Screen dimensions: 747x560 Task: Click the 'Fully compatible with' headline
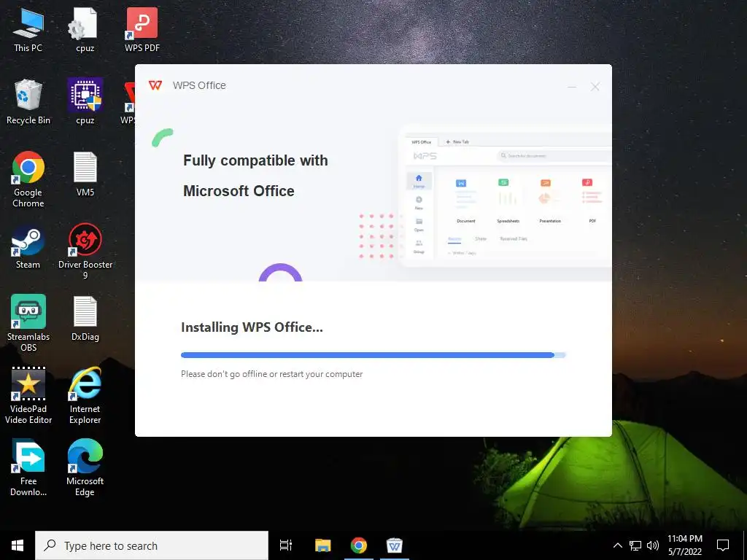[255, 160]
